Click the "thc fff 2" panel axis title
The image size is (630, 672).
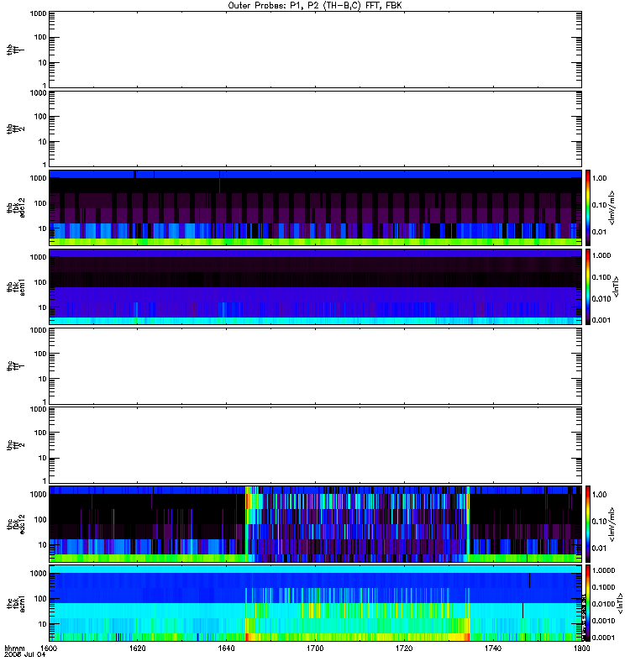[x=15, y=445]
